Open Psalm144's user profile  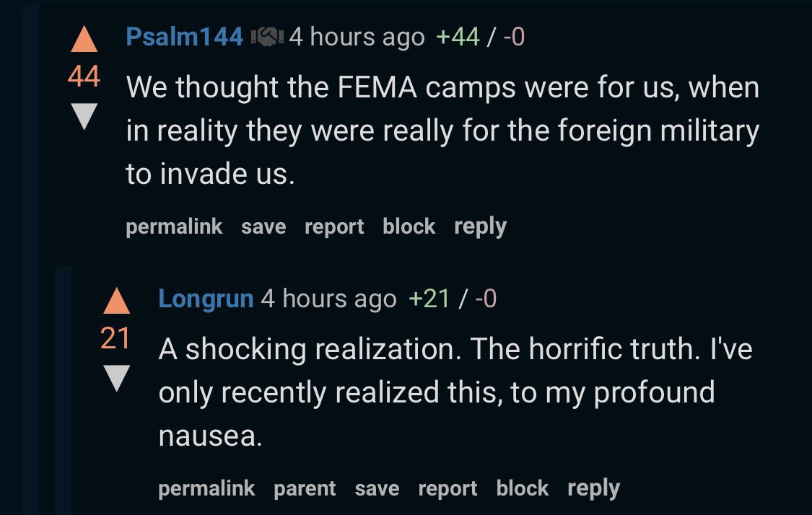tap(184, 37)
